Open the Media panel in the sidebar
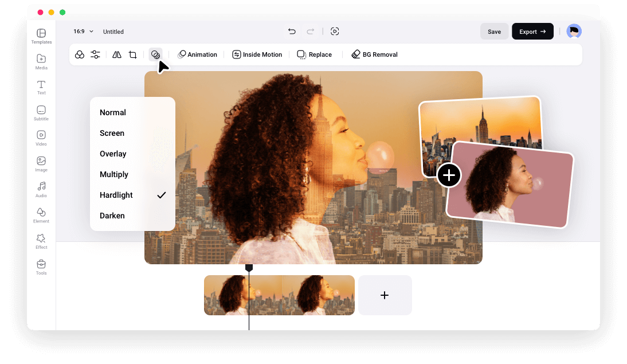 point(41,62)
